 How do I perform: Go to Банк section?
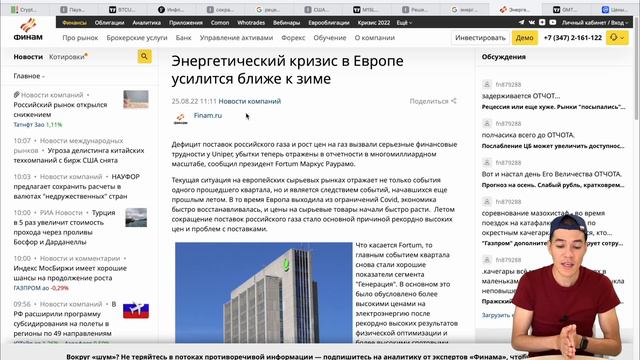[x=183, y=38]
